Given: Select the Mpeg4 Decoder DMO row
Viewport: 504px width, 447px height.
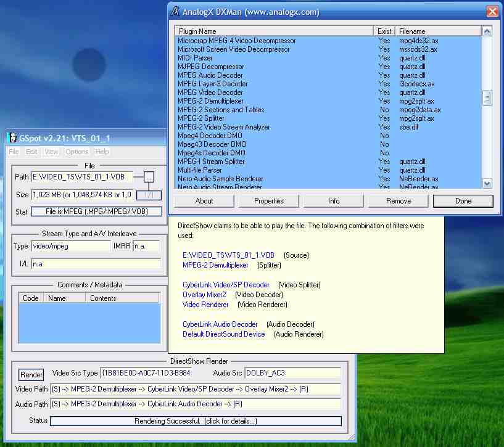Looking at the screenshot, I should [329, 136].
